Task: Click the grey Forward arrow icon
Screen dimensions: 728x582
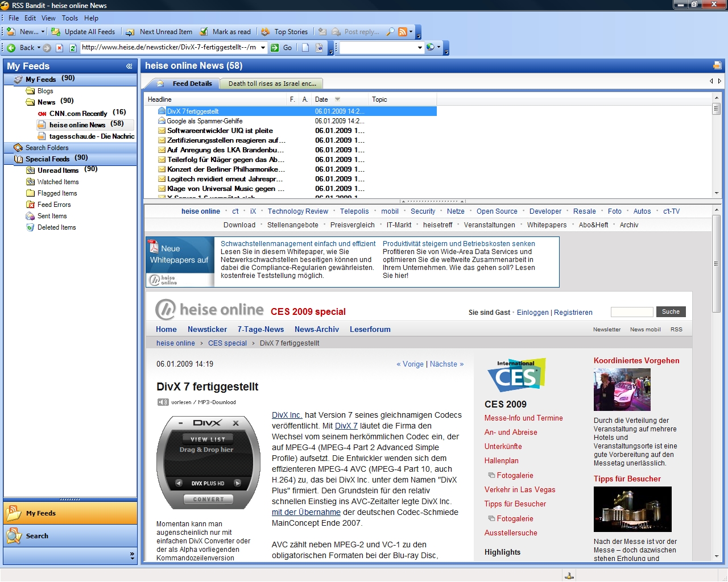Action: pyautogui.click(x=47, y=48)
